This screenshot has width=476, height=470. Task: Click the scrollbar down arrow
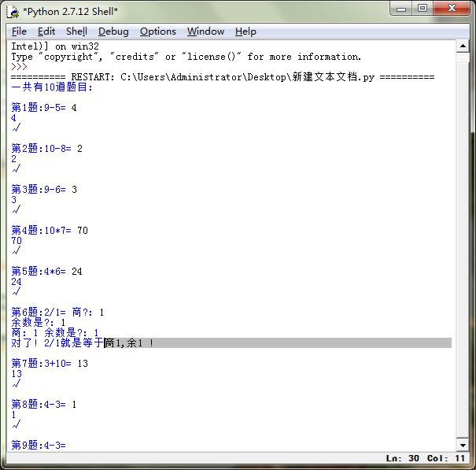(463, 446)
